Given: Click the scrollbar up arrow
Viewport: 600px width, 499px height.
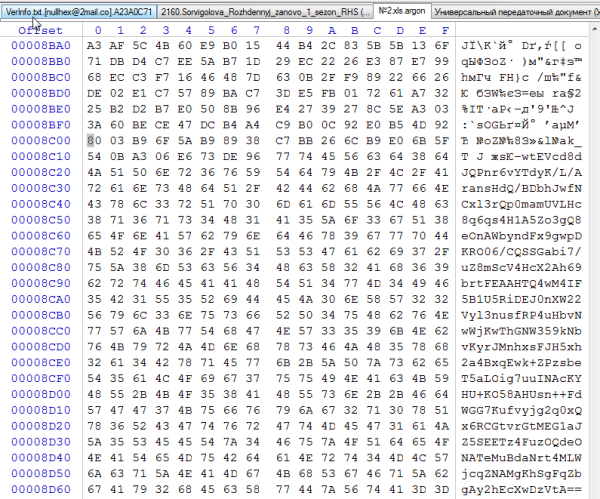Looking at the screenshot, I should [595, 29].
